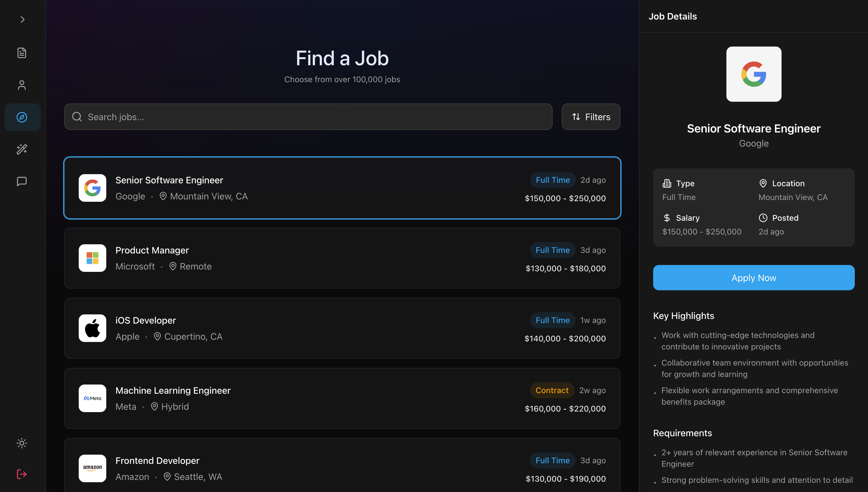Open the user profile icon in sidebar
This screenshot has height=492, width=868.
22,85
